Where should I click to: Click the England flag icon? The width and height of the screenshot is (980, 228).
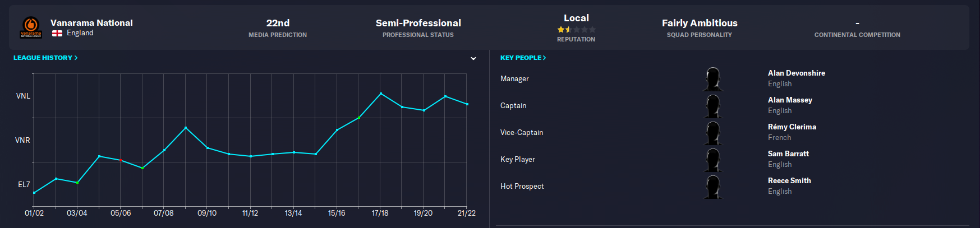click(57, 33)
